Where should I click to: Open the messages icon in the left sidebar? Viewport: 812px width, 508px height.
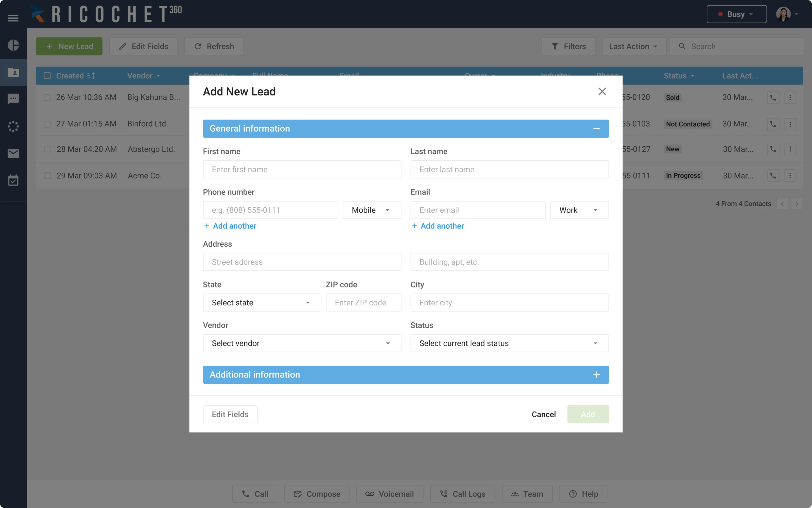pyautogui.click(x=13, y=99)
